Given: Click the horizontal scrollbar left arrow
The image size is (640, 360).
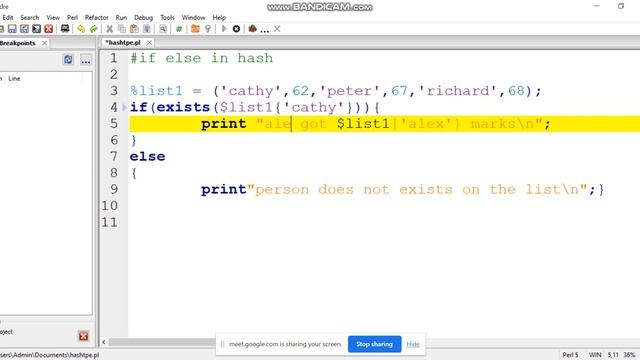Looking at the screenshot, I should [x=104, y=342].
